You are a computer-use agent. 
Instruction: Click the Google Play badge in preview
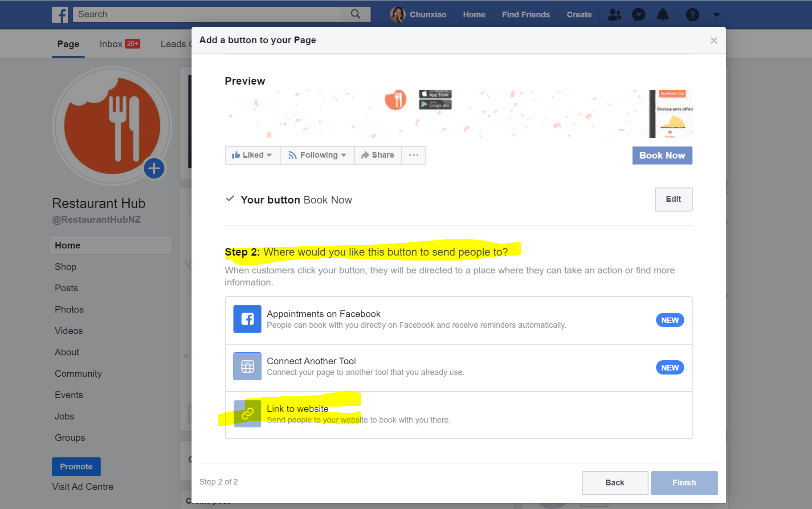coord(435,105)
